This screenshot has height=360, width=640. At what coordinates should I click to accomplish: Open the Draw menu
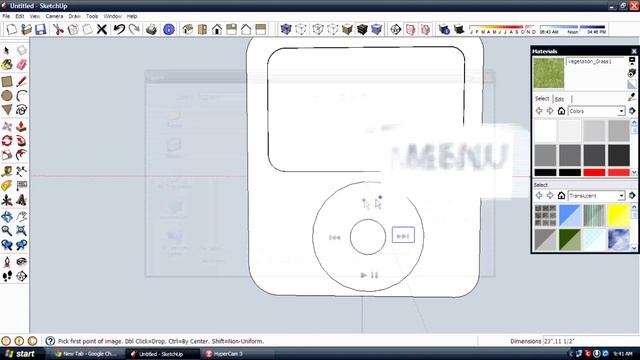pyautogui.click(x=74, y=16)
